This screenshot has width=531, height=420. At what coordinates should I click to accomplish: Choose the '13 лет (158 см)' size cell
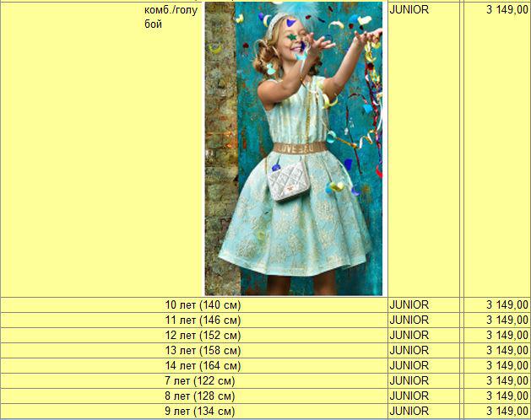tap(203, 351)
